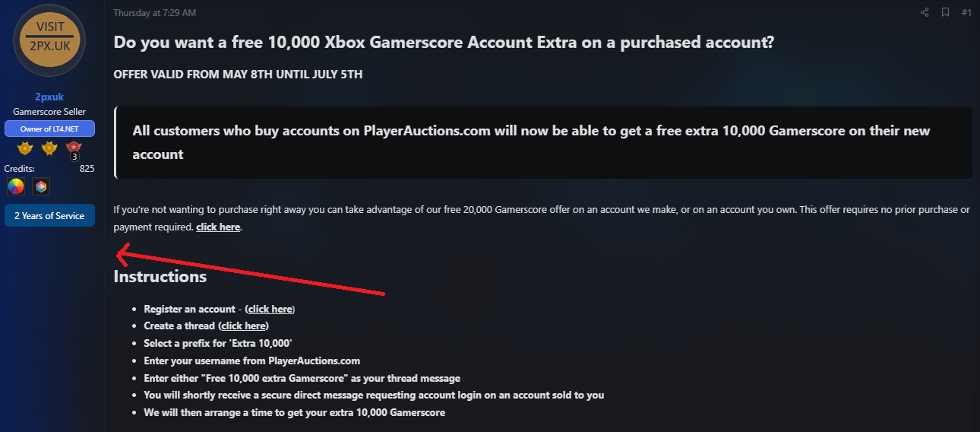Click the hexagon cube award icon
Viewport: 980px width, 432px height.
click(41, 186)
